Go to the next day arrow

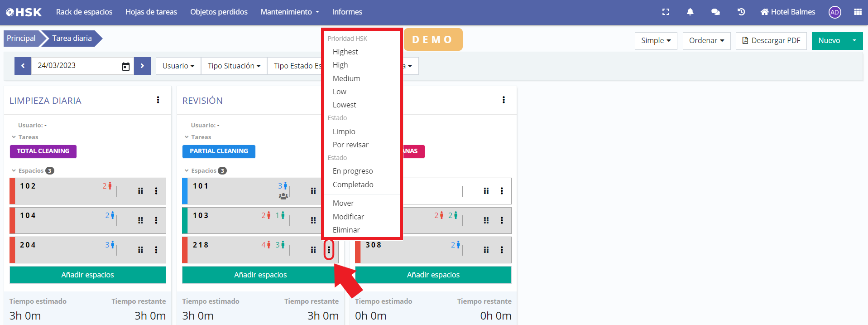[x=142, y=66]
